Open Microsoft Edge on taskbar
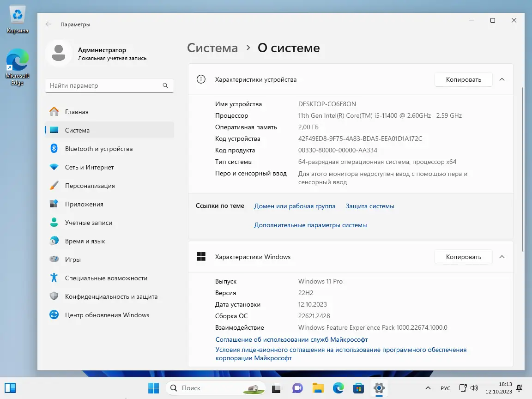Viewport: 532px width, 399px height. pos(338,388)
